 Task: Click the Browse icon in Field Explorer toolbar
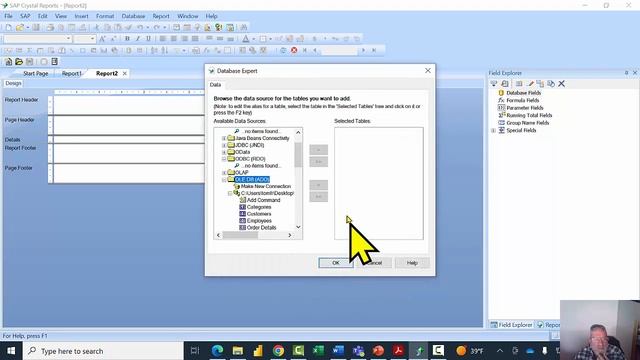(505, 84)
